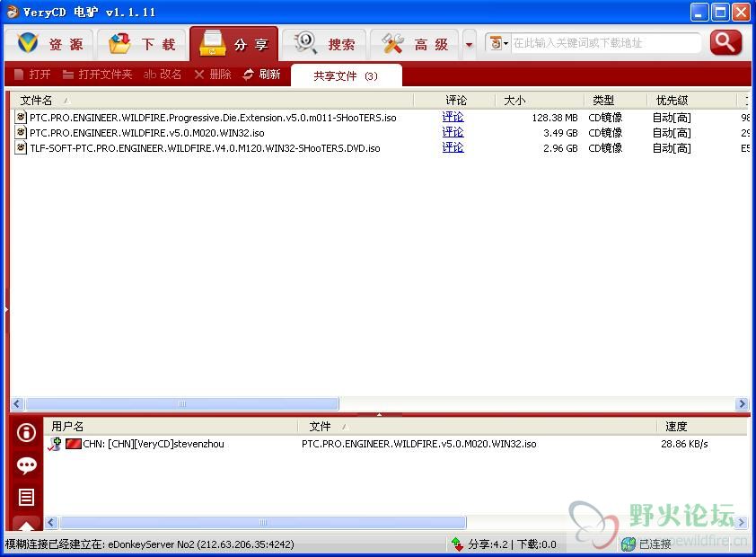This screenshot has width=756, height=557.
Task: Click the 已连接 connection globe icon
Action: (629, 544)
